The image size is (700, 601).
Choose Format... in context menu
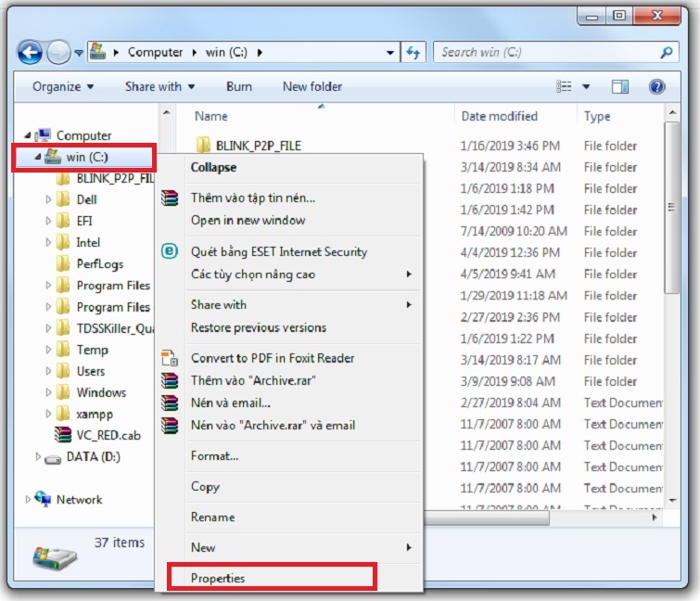tap(215, 456)
